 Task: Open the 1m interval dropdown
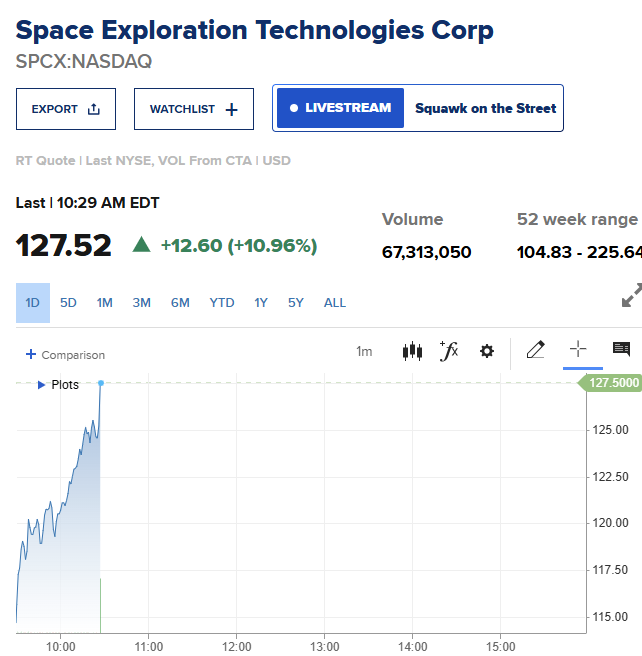pyautogui.click(x=364, y=351)
